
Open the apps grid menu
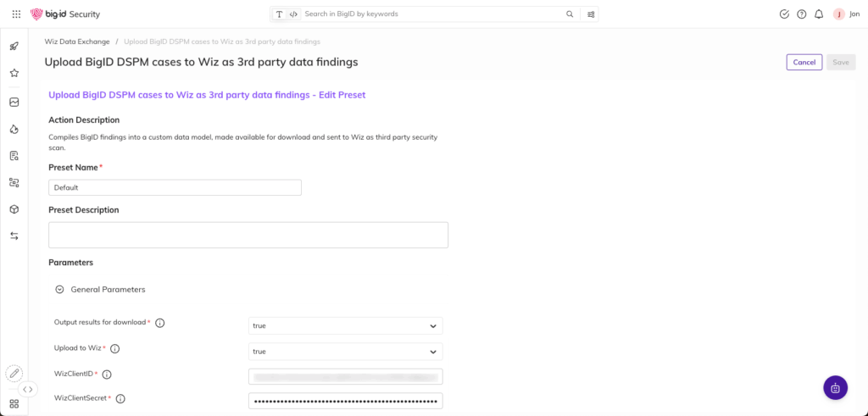click(x=16, y=14)
